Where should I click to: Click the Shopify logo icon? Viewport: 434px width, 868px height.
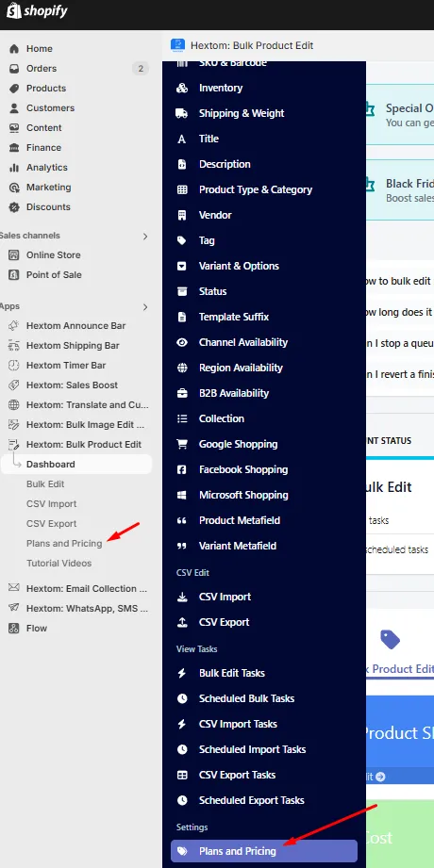(x=13, y=10)
